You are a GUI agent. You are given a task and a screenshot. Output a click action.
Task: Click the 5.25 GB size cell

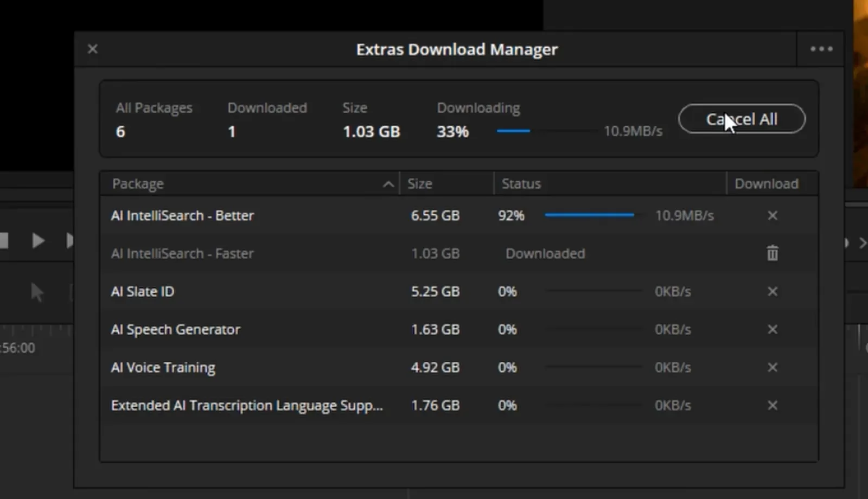(435, 291)
